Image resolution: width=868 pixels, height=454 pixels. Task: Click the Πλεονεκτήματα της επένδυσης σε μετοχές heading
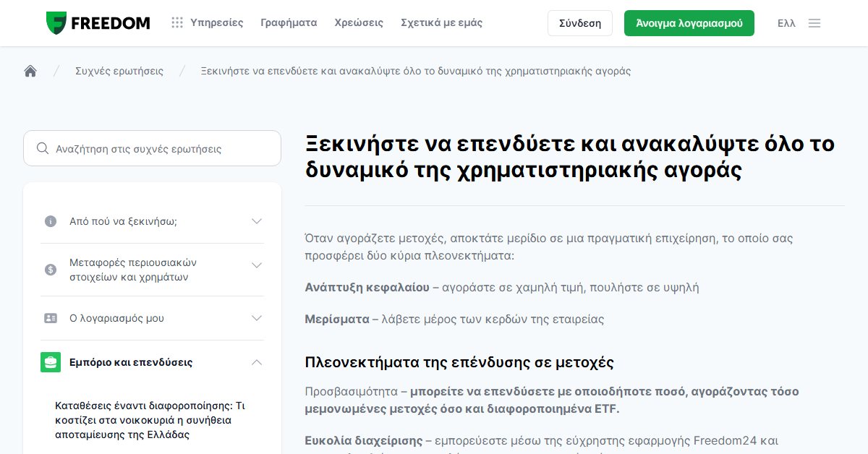coord(459,361)
